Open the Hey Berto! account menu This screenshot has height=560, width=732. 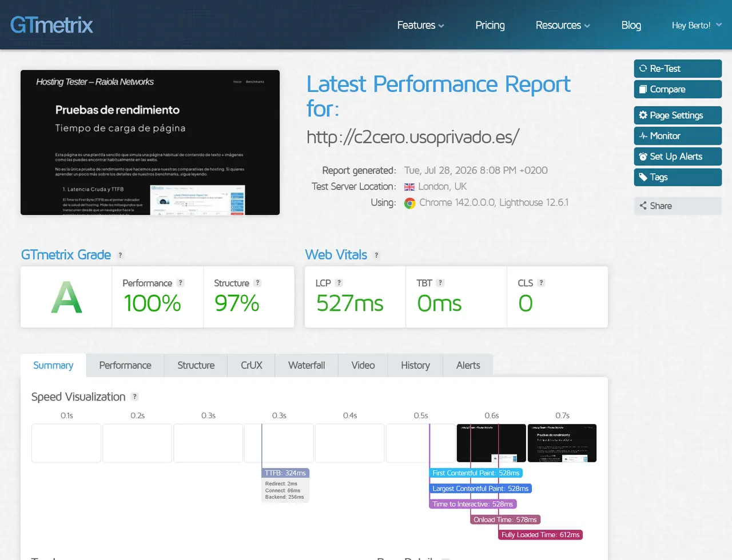tap(697, 25)
